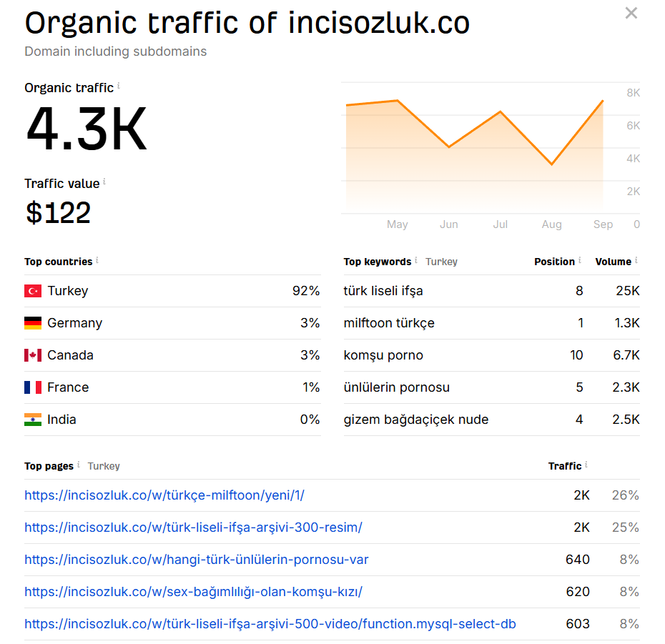Click India country row name
This screenshot has height=644, width=665.
(61, 420)
